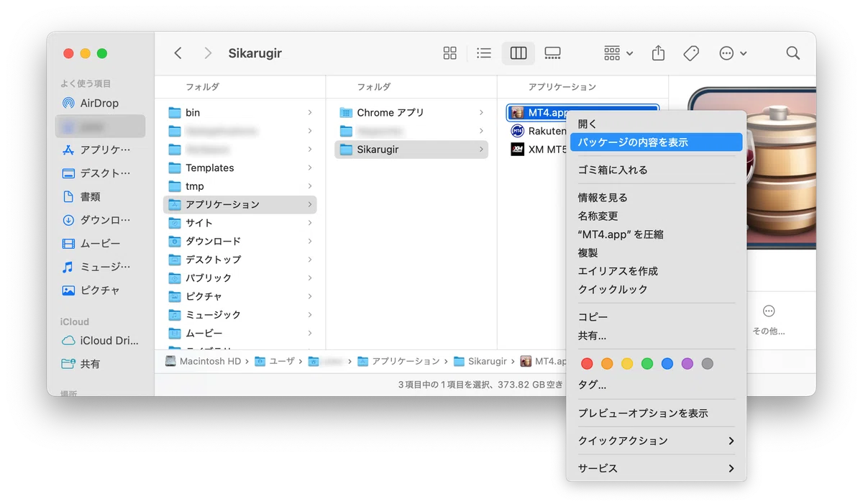Select the tmp folder

pos(240,186)
